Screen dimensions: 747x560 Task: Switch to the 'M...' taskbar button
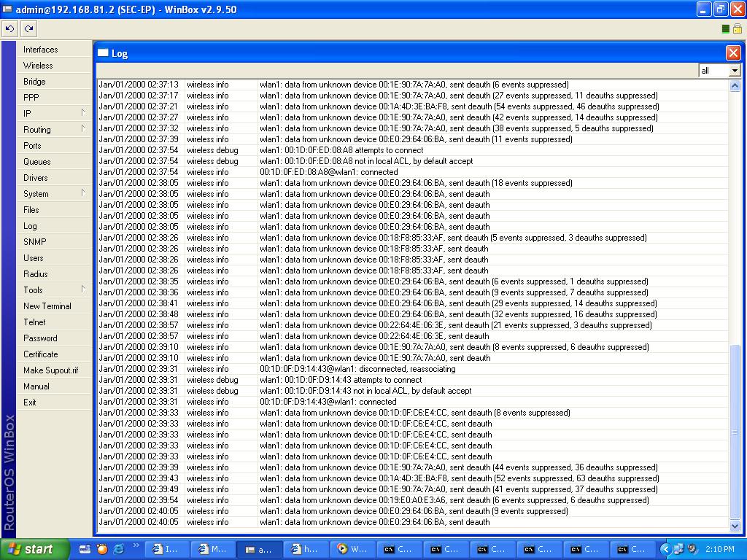(x=213, y=549)
